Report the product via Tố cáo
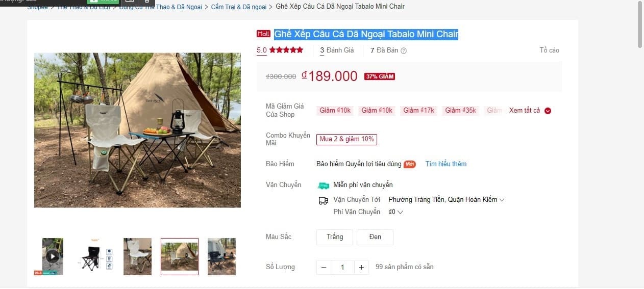Viewport: 644px width, 289px height. click(549, 50)
